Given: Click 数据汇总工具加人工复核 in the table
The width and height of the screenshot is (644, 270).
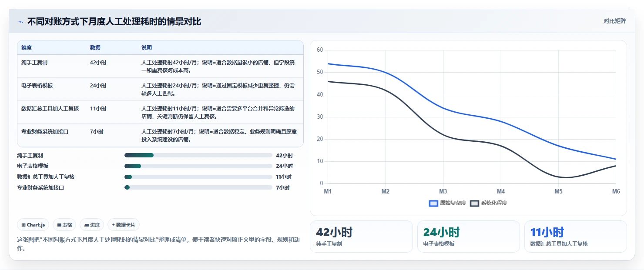Looking at the screenshot, I should pyautogui.click(x=50, y=108).
